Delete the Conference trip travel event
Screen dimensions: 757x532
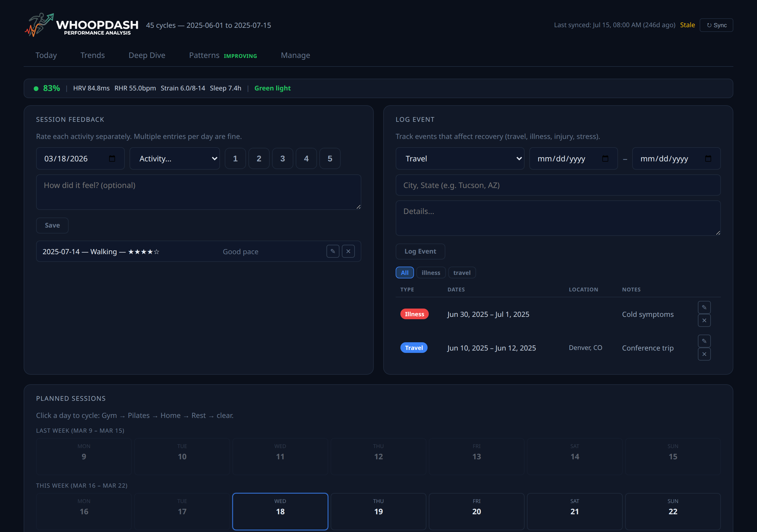pyautogui.click(x=704, y=354)
